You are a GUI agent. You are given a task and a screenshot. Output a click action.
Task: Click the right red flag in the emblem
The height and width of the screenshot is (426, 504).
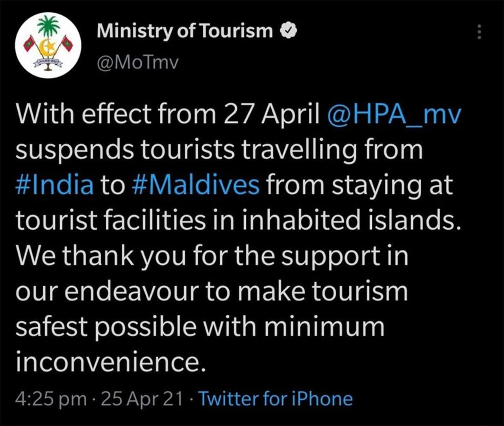tap(67, 44)
